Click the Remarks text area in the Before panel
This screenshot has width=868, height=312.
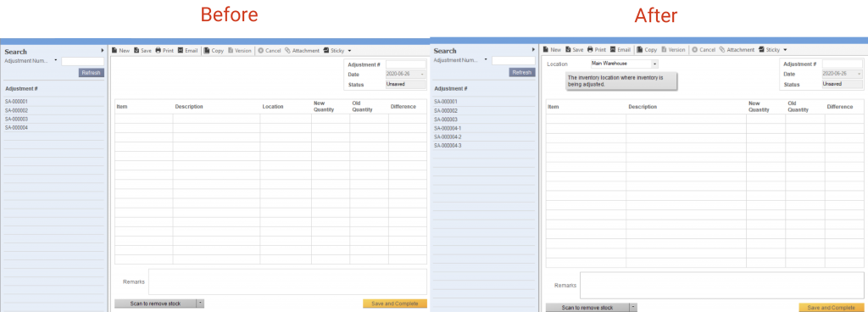[x=288, y=281]
